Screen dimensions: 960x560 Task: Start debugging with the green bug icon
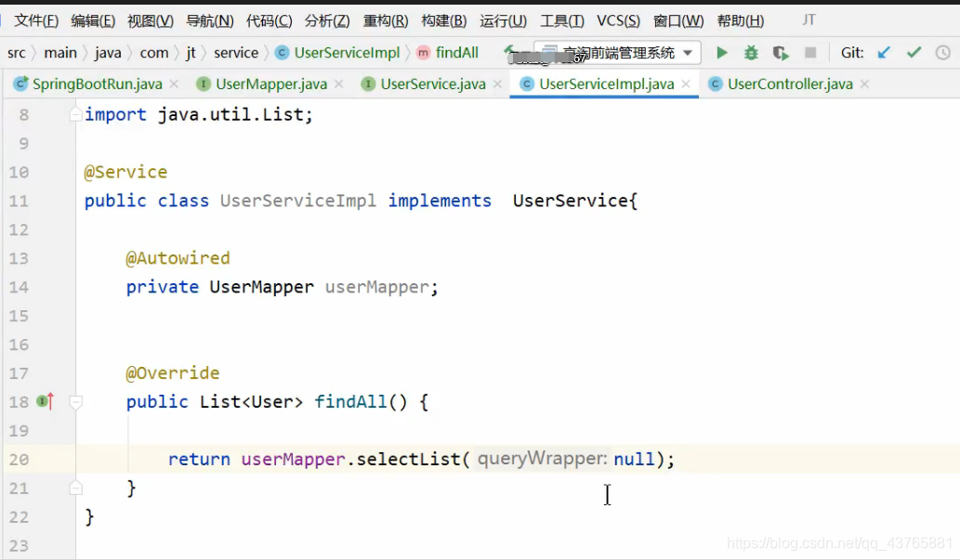tap(751, 53)
